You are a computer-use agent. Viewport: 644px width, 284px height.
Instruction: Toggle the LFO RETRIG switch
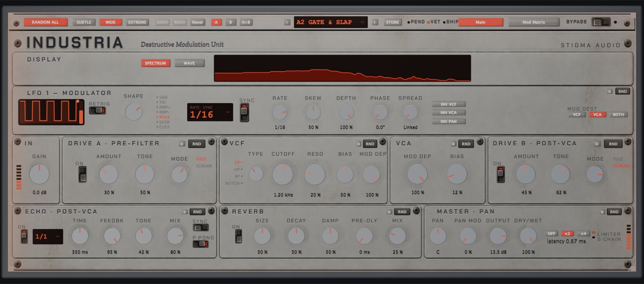[x=97, y=110]
